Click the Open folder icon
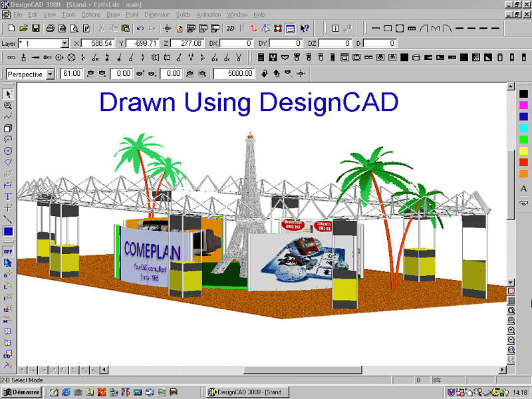Viewport: 532px width, 399px height. (23, 29)
